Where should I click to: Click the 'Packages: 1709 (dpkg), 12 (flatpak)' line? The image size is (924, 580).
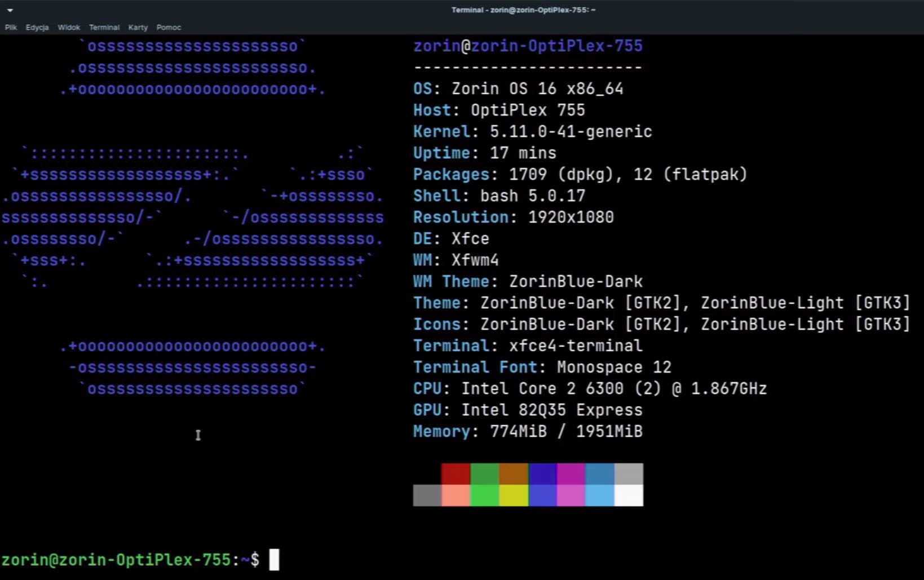[x=580, y=175]
